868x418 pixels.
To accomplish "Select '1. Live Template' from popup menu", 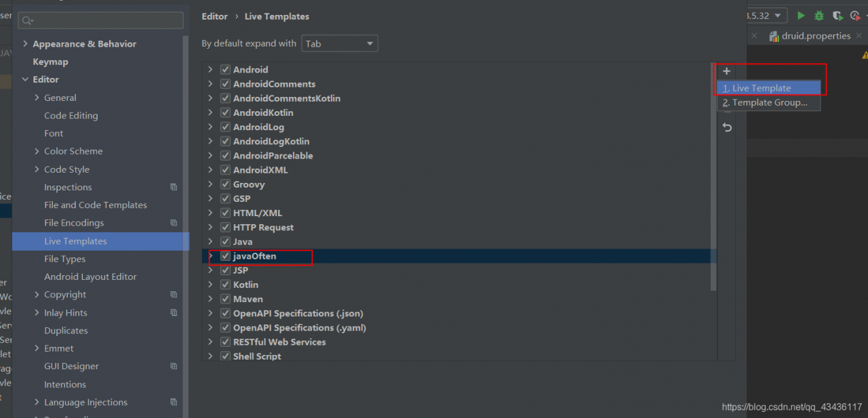I will pyautogui.click(x=768, y=88).
